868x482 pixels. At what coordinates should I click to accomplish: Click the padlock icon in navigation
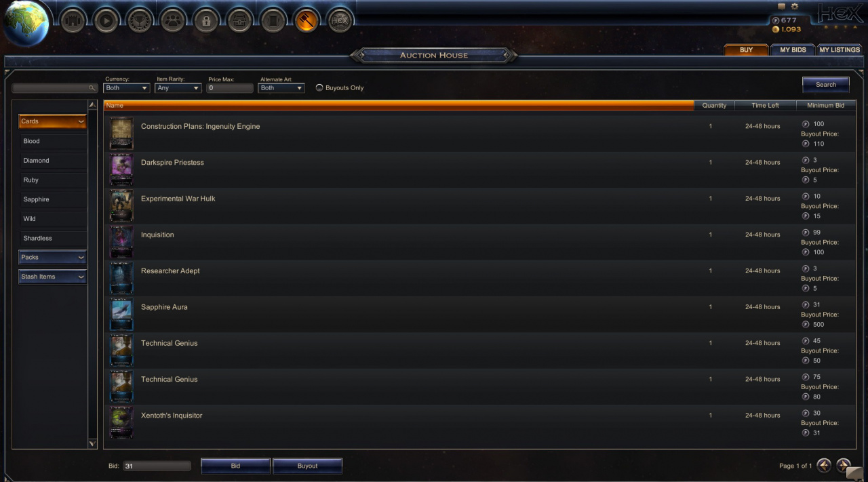[206, 20]
